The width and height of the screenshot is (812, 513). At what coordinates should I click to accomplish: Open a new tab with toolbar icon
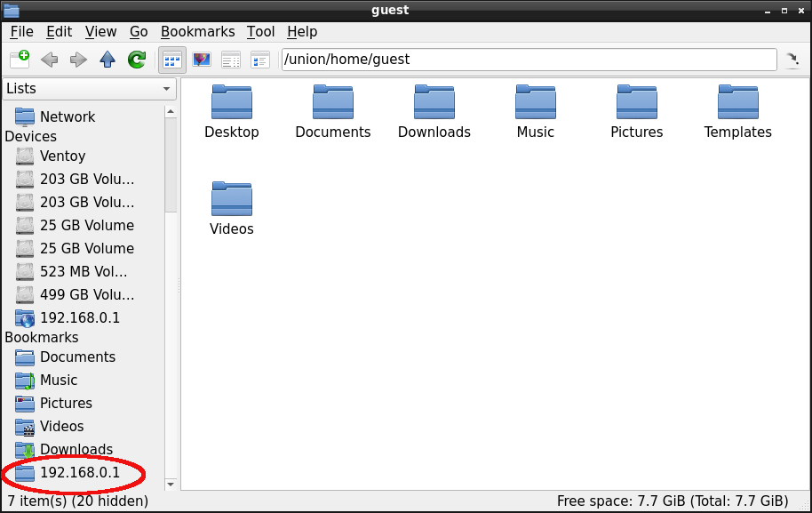(x=20, y=60)
